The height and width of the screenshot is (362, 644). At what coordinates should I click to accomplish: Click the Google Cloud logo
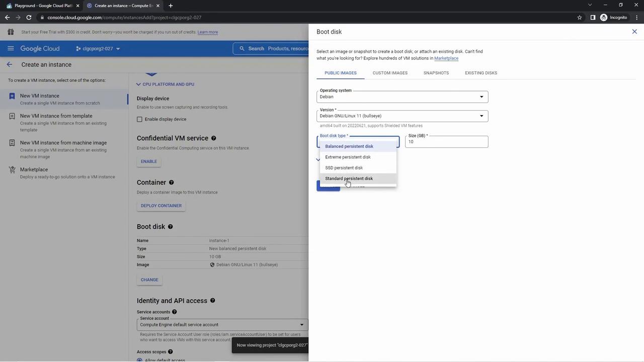[x=40, y=49]
